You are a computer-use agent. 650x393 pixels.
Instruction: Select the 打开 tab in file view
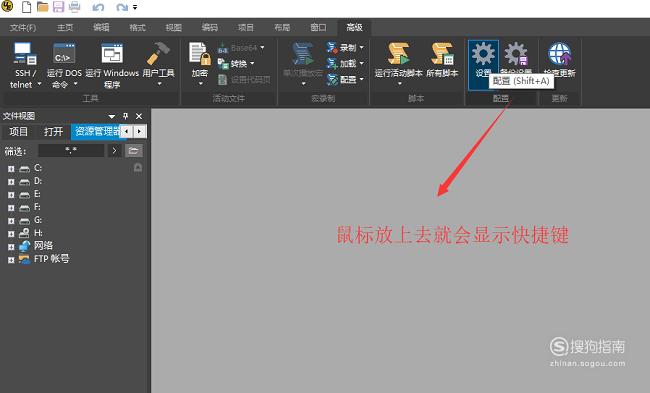[53, 132]
